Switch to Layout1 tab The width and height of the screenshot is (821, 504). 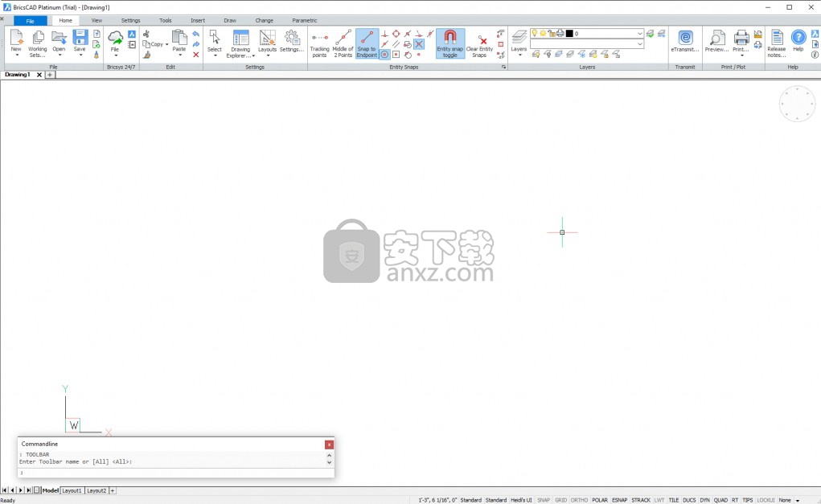[x=72, y=490]
